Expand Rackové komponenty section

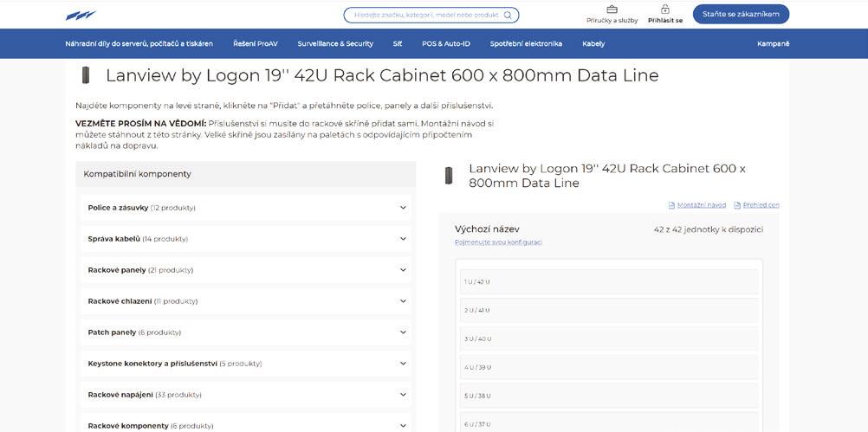(246, 423)
